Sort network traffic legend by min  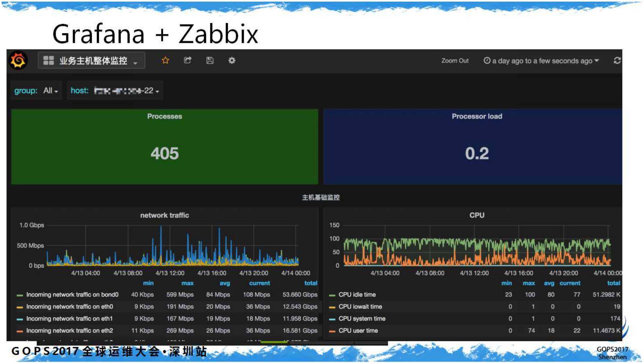click(x=148, y=283)
